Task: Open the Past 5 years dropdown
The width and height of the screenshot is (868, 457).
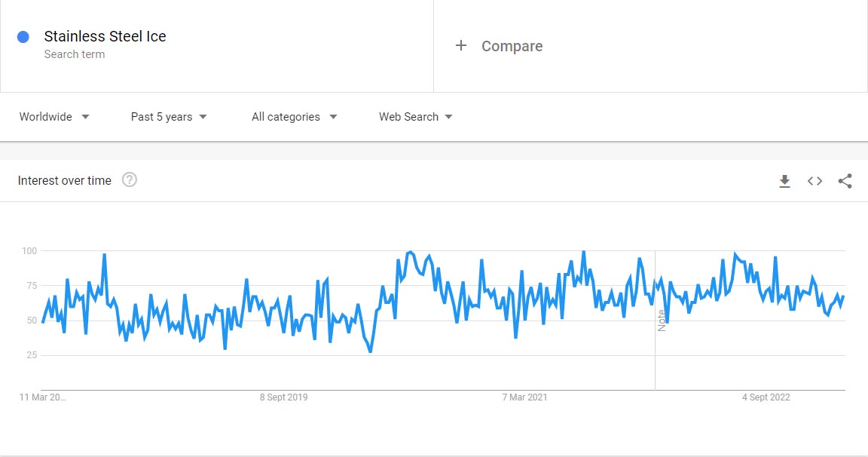Action: pyautogui.click(x=169, y=117)
